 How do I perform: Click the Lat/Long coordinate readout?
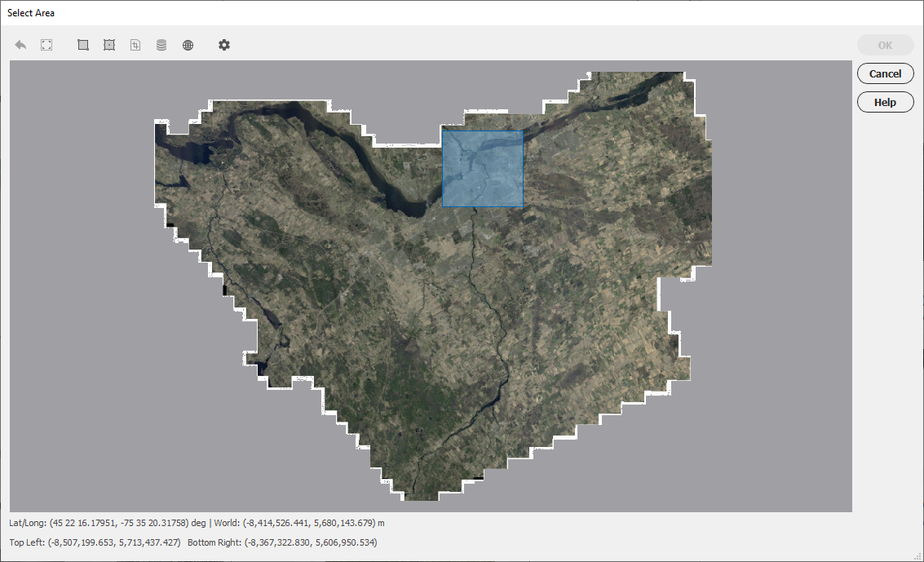[x=108, y=523]
